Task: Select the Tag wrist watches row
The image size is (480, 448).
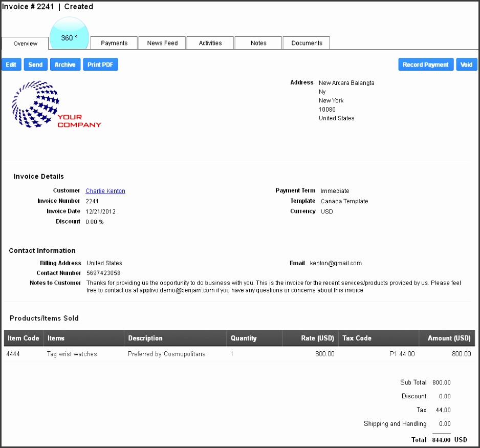Action: point(72,354)
